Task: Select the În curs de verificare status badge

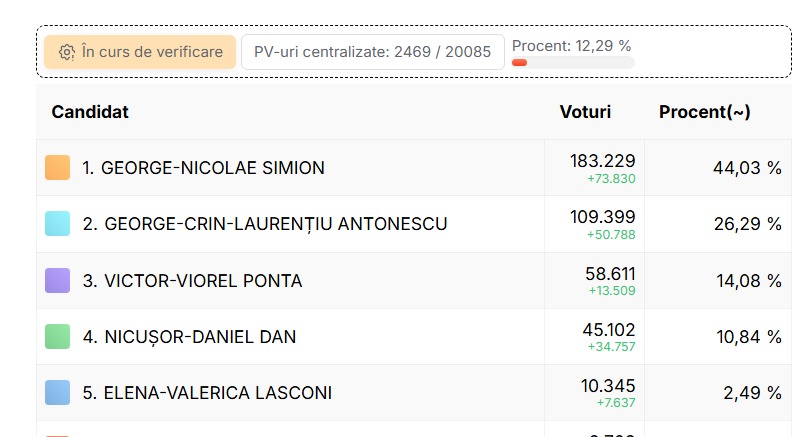Action: [140, 52]
